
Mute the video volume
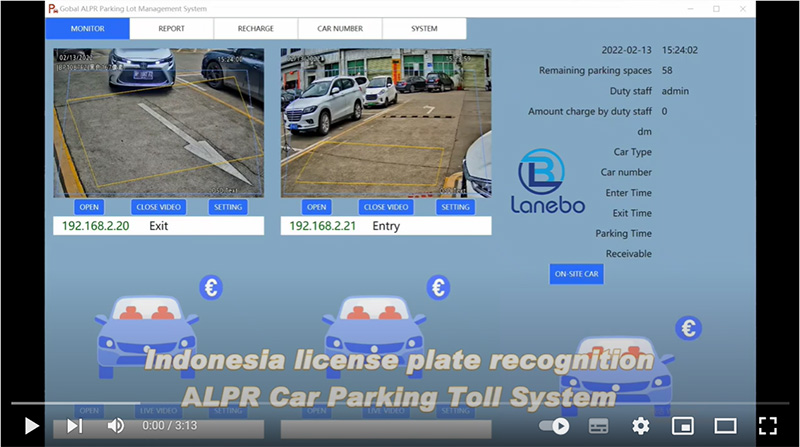pos(115,426)
